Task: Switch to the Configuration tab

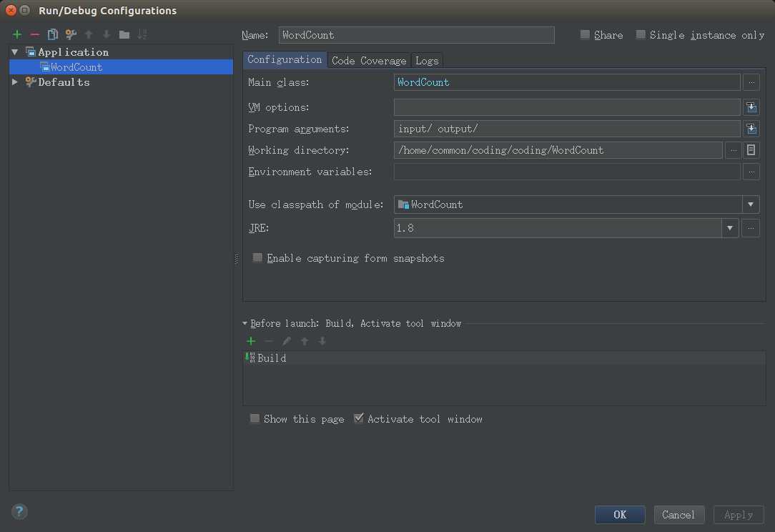Action: click(x=285, y=60)
